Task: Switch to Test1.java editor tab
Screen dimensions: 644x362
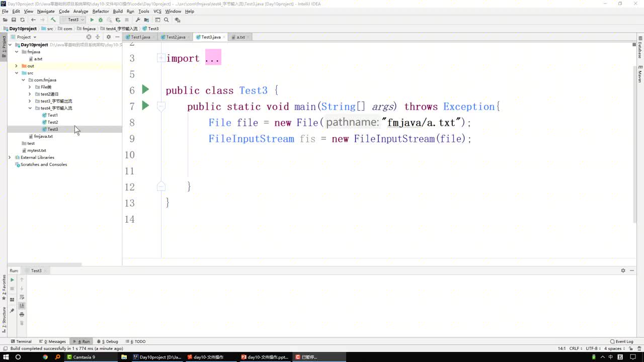Action: click(140, 37)
